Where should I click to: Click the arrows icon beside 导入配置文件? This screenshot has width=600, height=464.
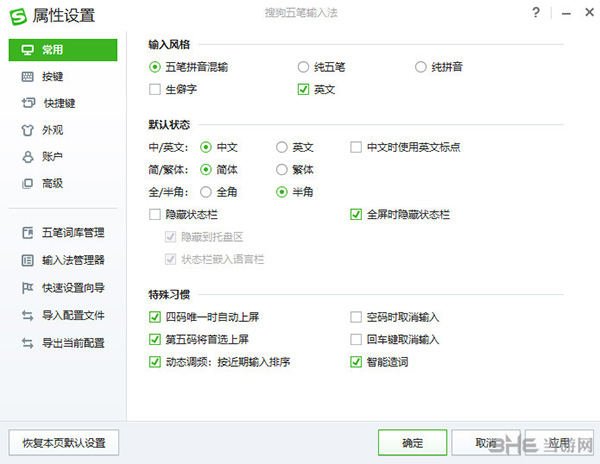[28, 315]
